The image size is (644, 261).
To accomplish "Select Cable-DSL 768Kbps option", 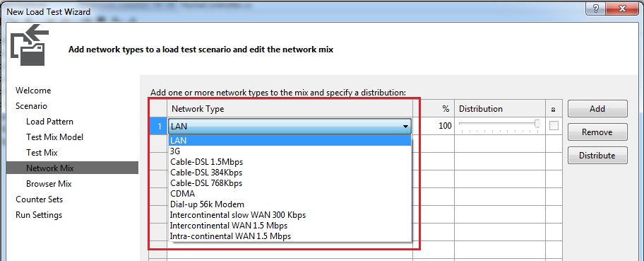I will point(290,182).
